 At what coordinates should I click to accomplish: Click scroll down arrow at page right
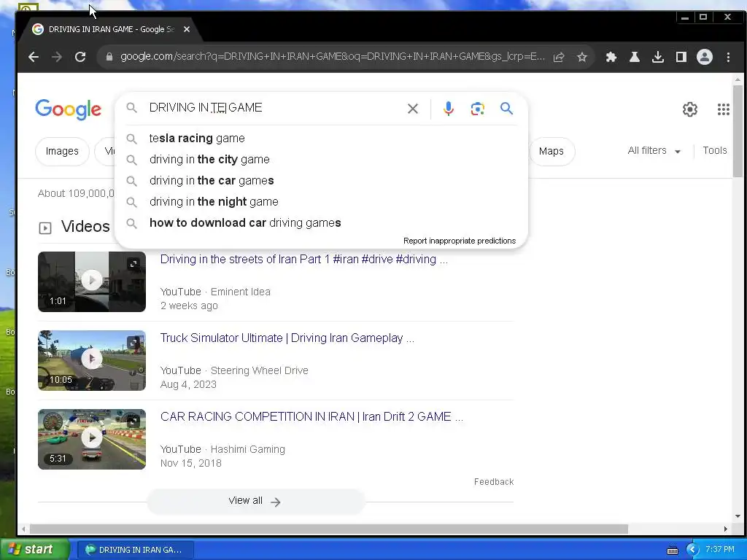(738, 516)
